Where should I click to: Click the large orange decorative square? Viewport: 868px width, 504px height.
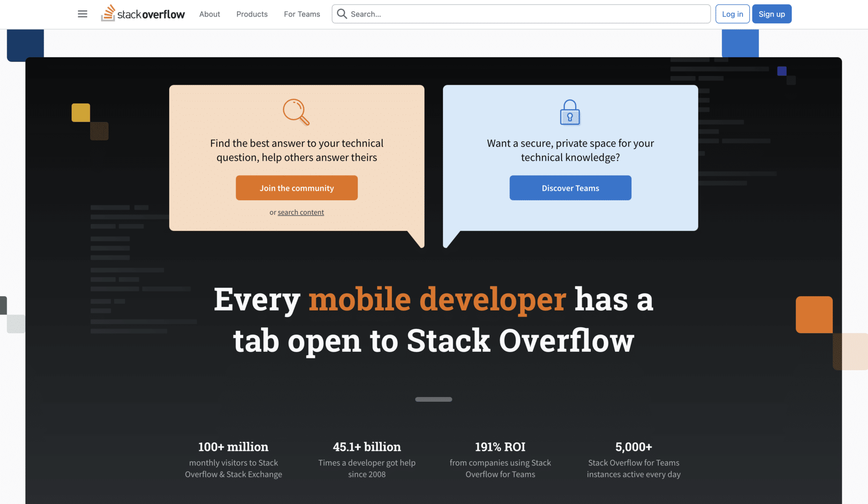814,314
